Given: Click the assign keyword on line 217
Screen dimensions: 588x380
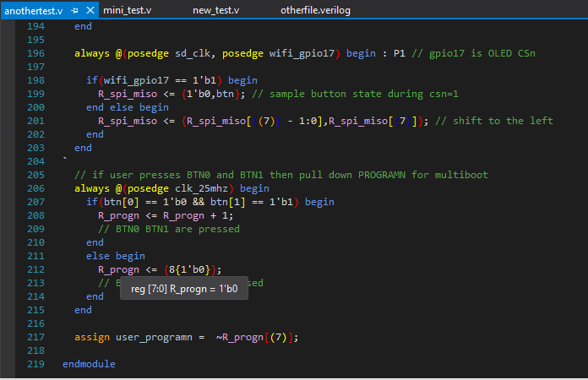Looking at the screenshot, I should (91, 337).
